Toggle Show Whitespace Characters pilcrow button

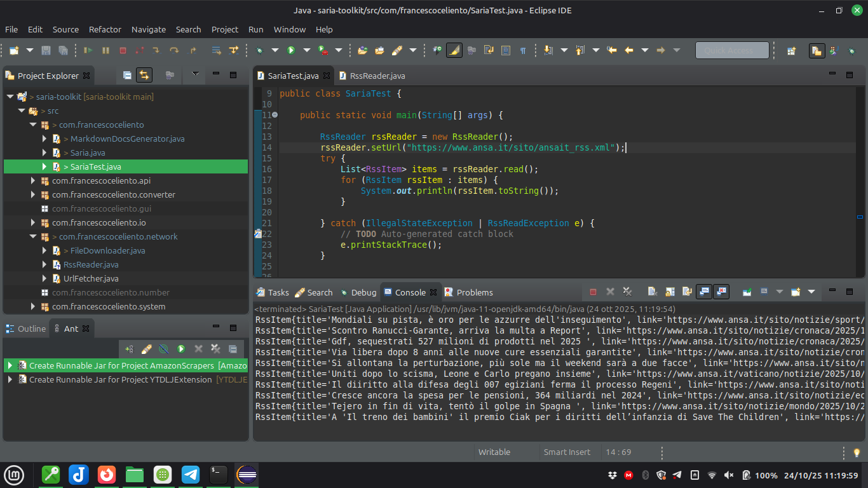coord(522,50)
